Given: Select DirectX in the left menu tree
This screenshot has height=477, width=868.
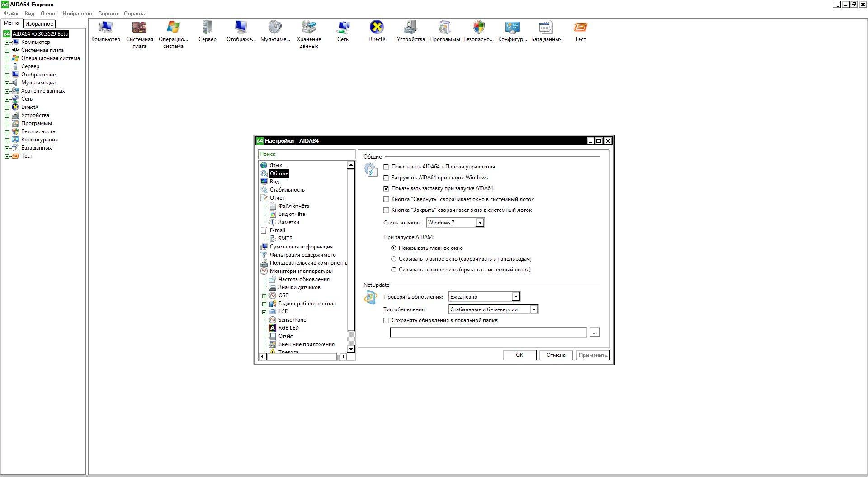Looking at the screenshot, I should point(29,107).
